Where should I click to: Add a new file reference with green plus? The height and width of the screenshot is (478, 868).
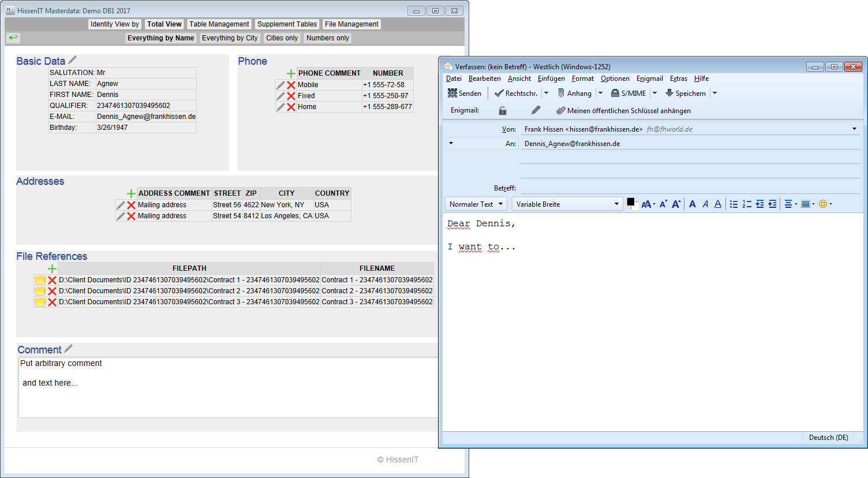[52, 268]
